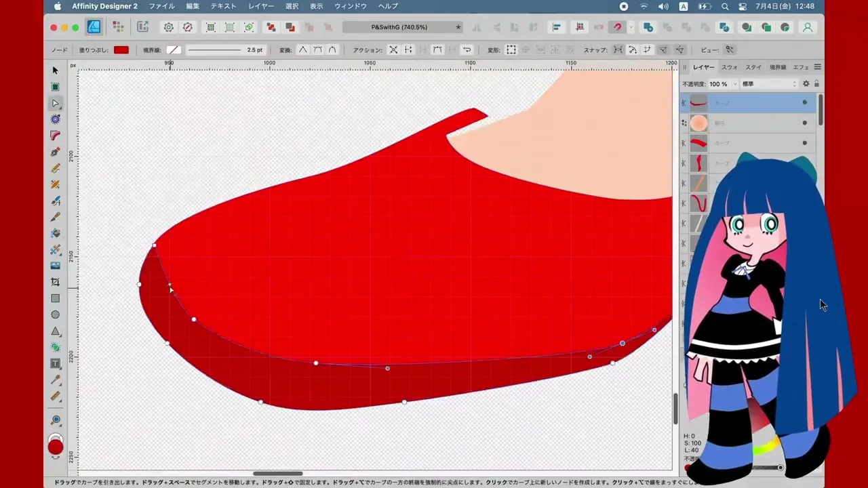Switch to the エフェ effects tab
The height and width of the screenshot is (488, 868).
click(x=801, y=67)
